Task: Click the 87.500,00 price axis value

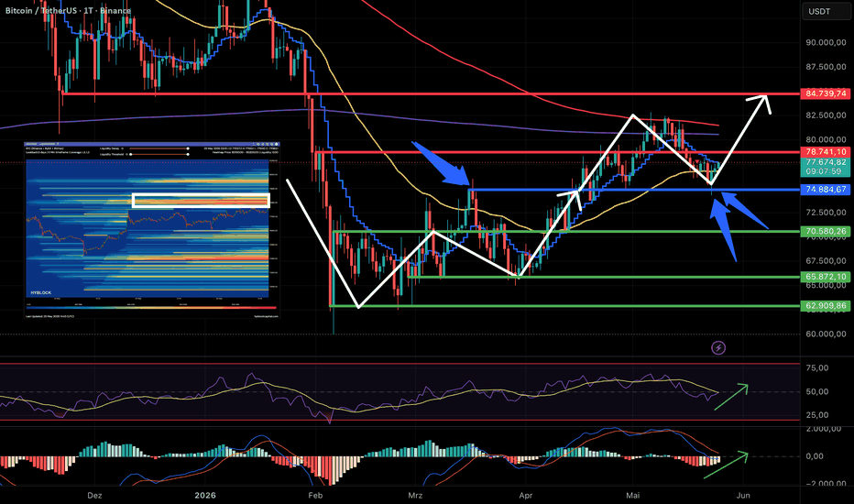Action: [x=827, y=67]
